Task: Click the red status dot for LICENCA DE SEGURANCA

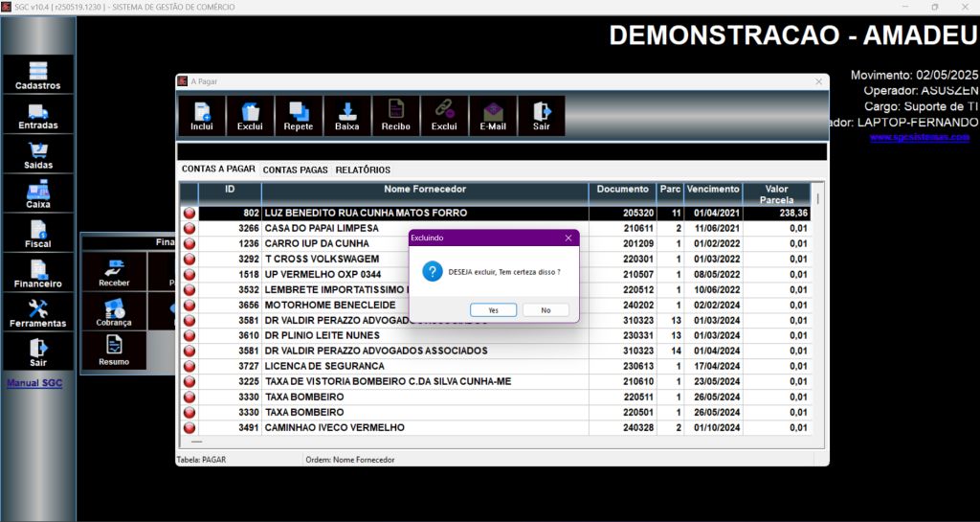Action: point(189,366)
